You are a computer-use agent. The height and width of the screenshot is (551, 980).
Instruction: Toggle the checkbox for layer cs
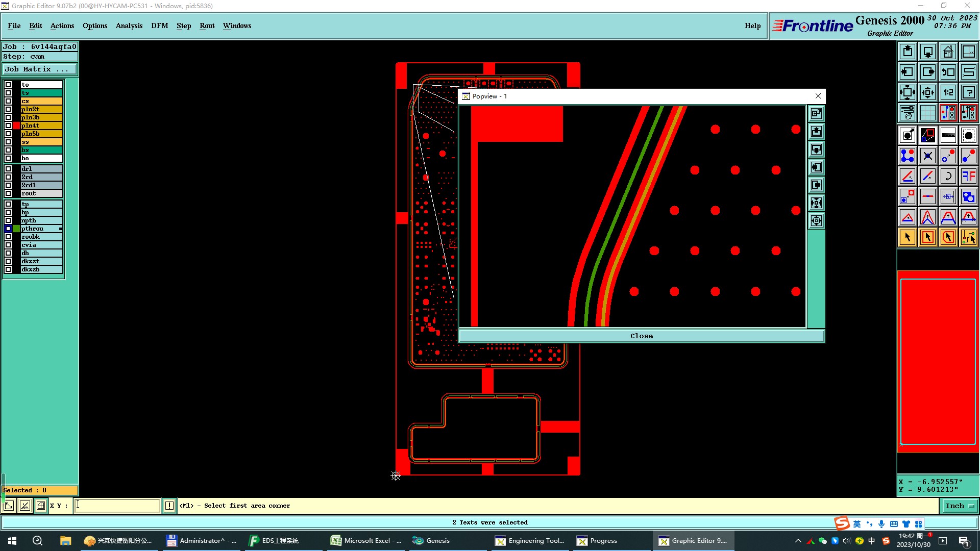[8, 101]
